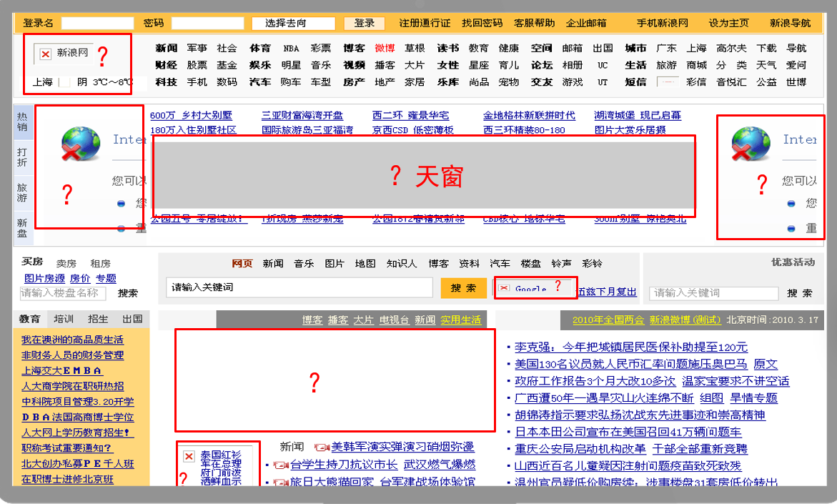Open 上海交大EMBA link

[x=62, y=370]
